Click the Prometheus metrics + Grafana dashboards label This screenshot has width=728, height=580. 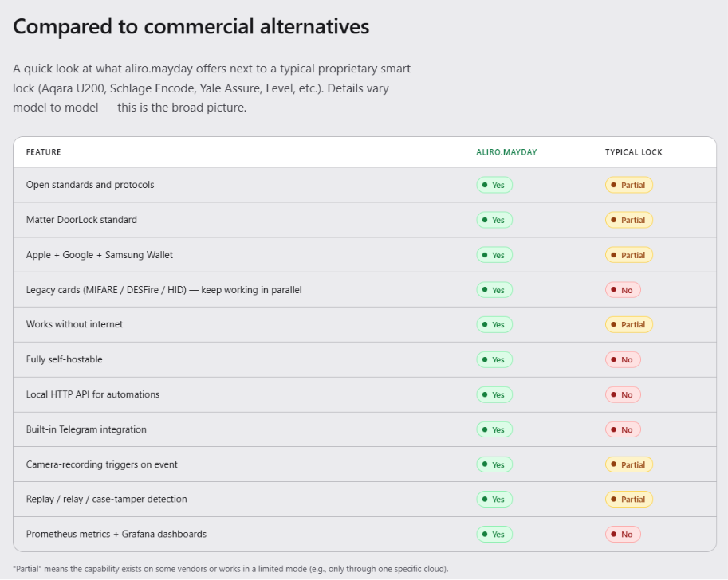coord(116,534)
